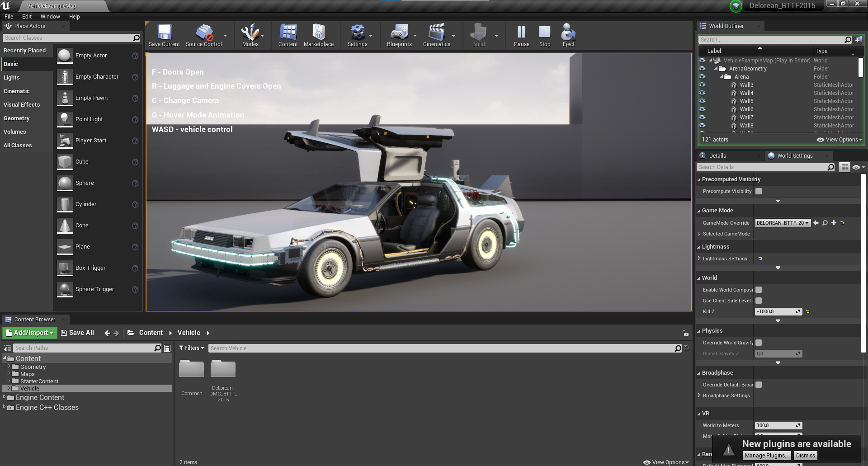Image resolution: width=868 pixels, height=466 pixels.
Task: Enable Override Default Broadphase checkbox
Action: tap(759, 385)
